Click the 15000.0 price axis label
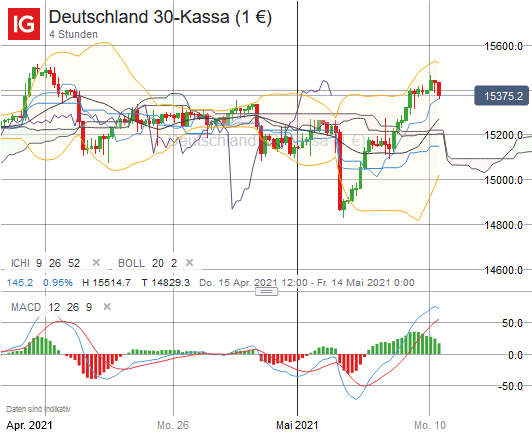 point(504,180)
